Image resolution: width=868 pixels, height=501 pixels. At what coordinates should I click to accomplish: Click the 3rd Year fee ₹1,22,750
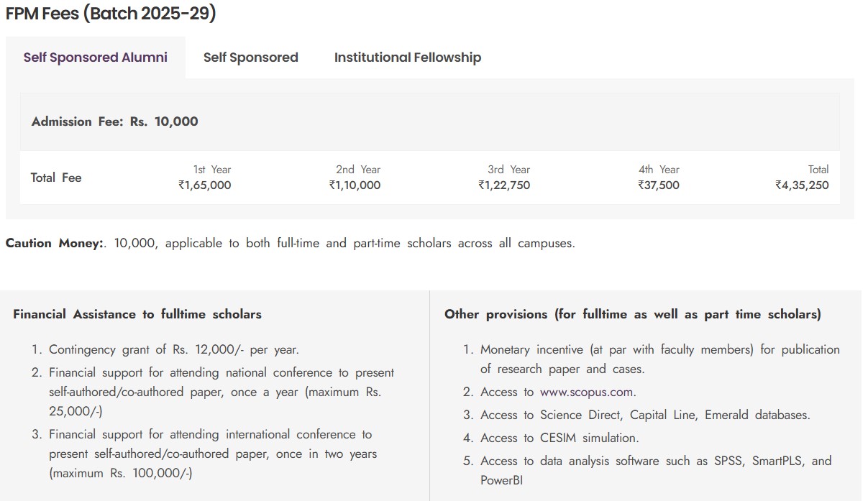coord(504,185)
